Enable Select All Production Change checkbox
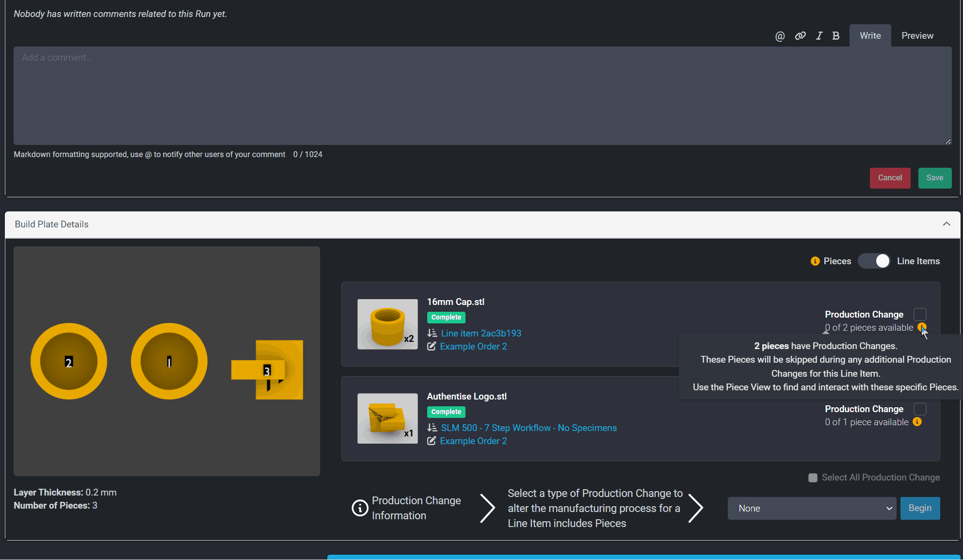 point(813,478)
